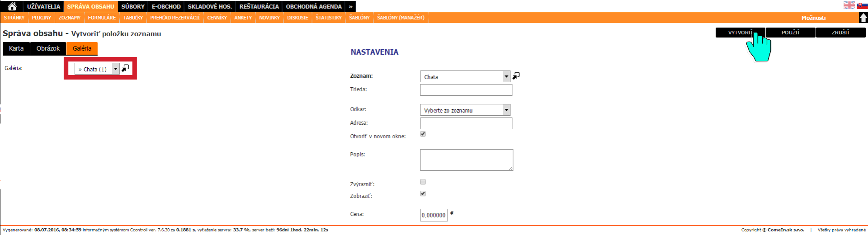Click the white up arrow beside Možnosti
Screen dimensions: 868x235
coord(863,18)
